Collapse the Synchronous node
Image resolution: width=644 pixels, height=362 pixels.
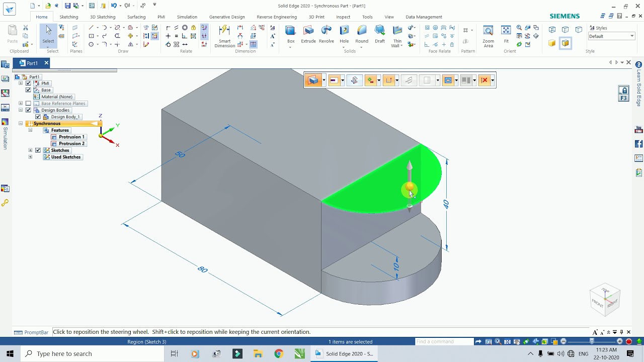(21, 124)
